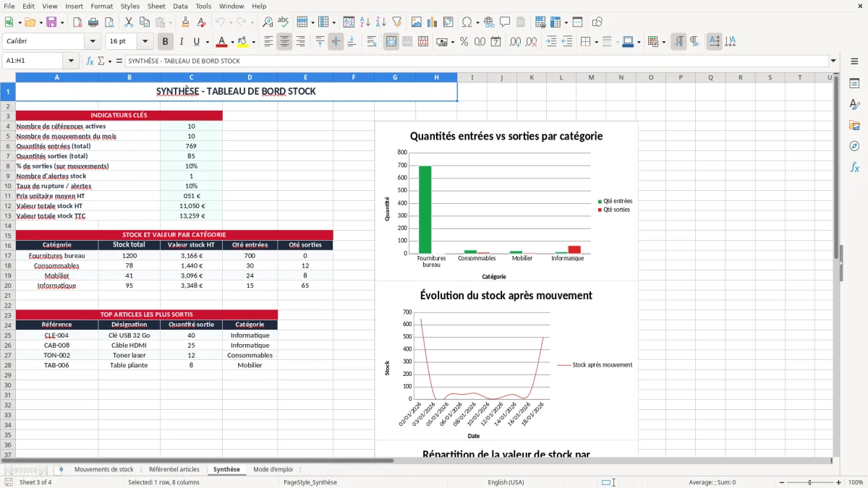Image resolution: width=868 pixels, height=488 pixels.
Task: Switch to Mode d'emploi sheet tab
Action: coord(273,469)
